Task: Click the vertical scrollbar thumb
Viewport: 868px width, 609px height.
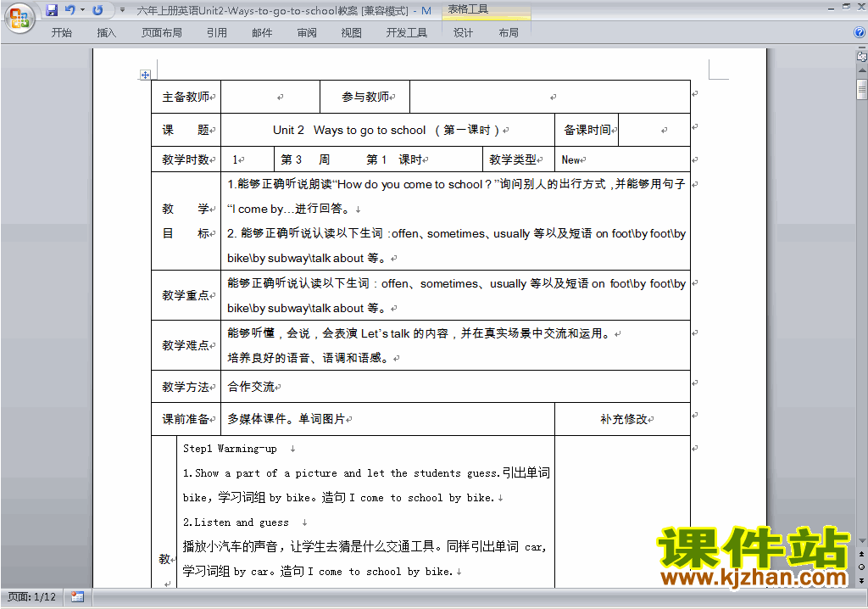Action: click(862, 89)
